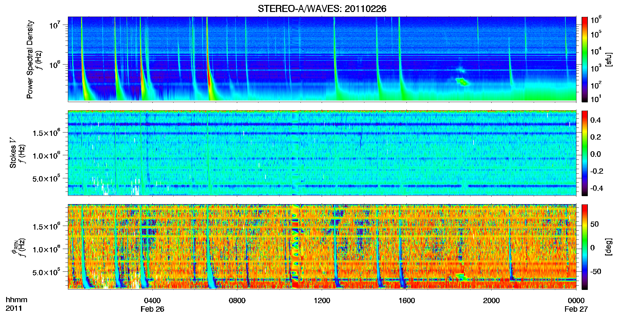Click the green emission blob near 1830 in the top panel
644x332 pixels.
pos(462,81)
